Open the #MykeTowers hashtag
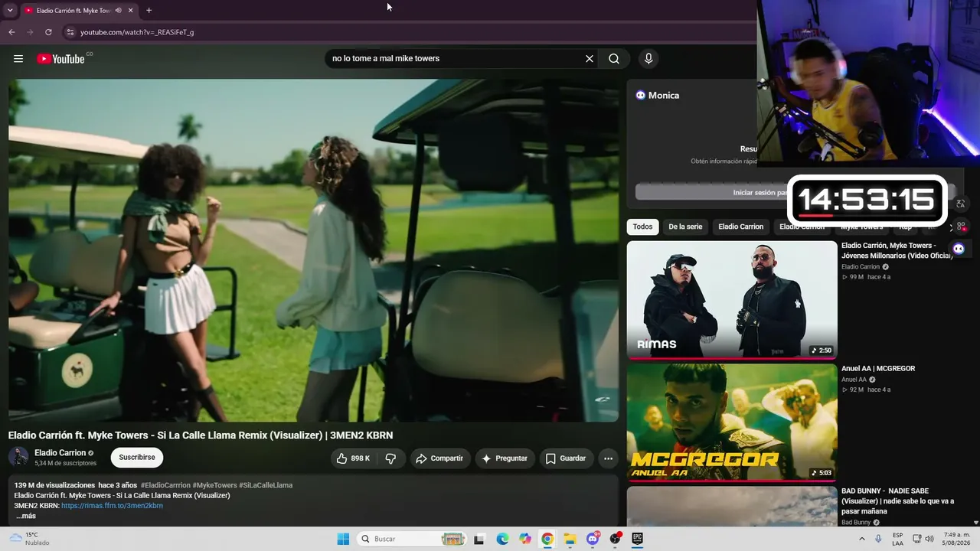This screenshot has height=551, width=980. tap(214, 485)
